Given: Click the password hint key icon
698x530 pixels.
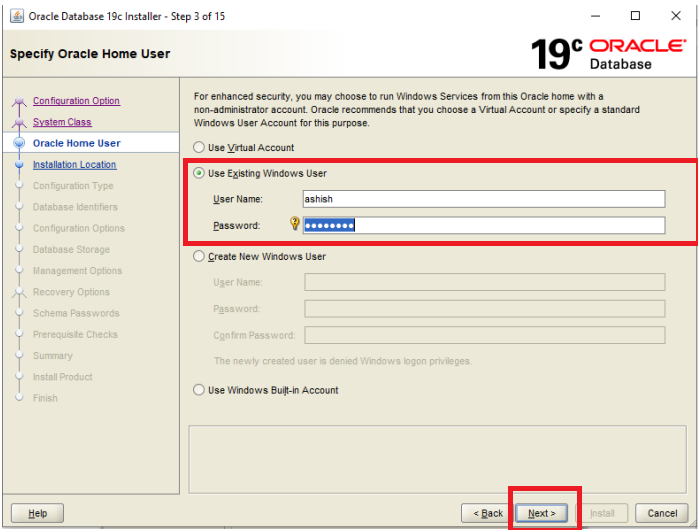Looking at the screenshot, I should tap(295, 225).
